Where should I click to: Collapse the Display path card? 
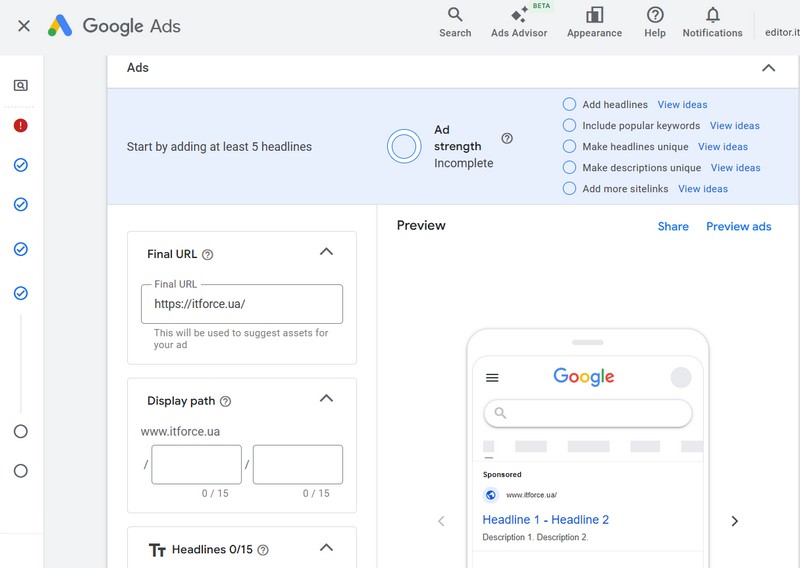pos(326,398)
